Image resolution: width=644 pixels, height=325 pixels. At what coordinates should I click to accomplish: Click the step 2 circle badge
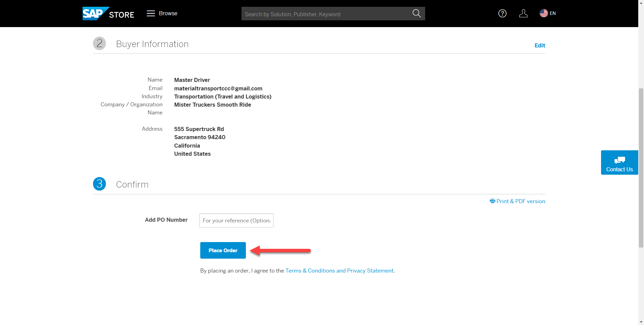pyautogui.click(x=99, y=43)
